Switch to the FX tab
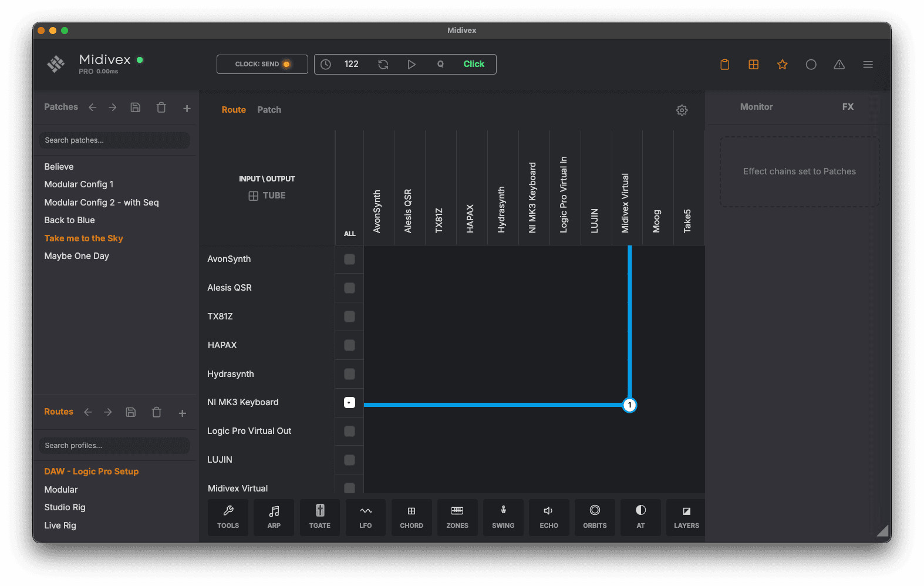The width and height of the screenshot is (924, 586). (848, 107)
